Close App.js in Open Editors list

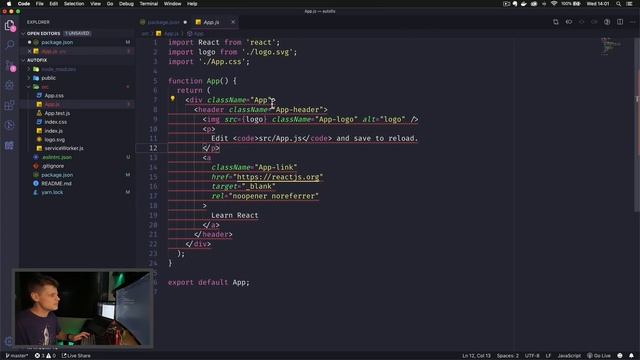(x=29, y=51)
